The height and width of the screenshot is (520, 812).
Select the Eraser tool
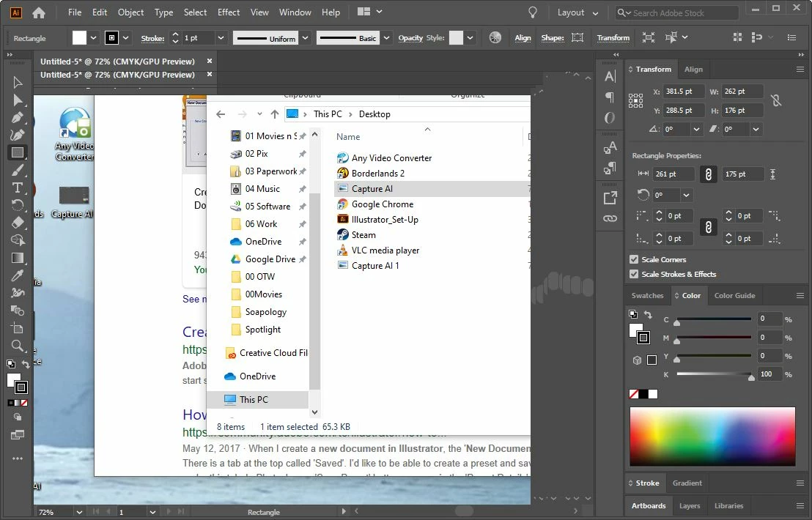pos(17,223)
